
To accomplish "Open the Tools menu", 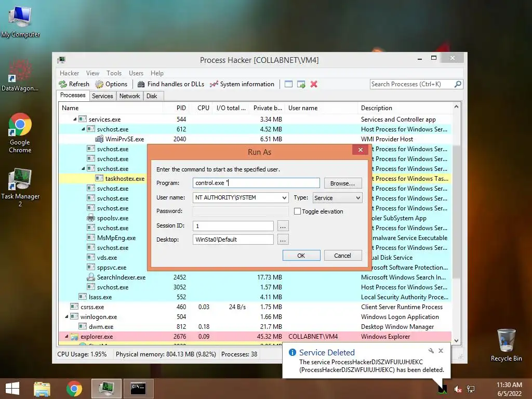I will coord(114,73).
